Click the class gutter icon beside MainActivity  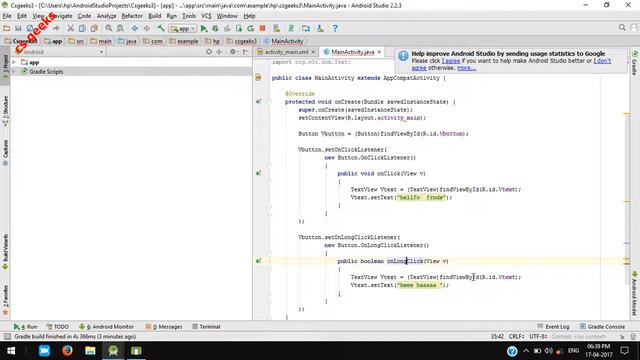coord(258,78)
